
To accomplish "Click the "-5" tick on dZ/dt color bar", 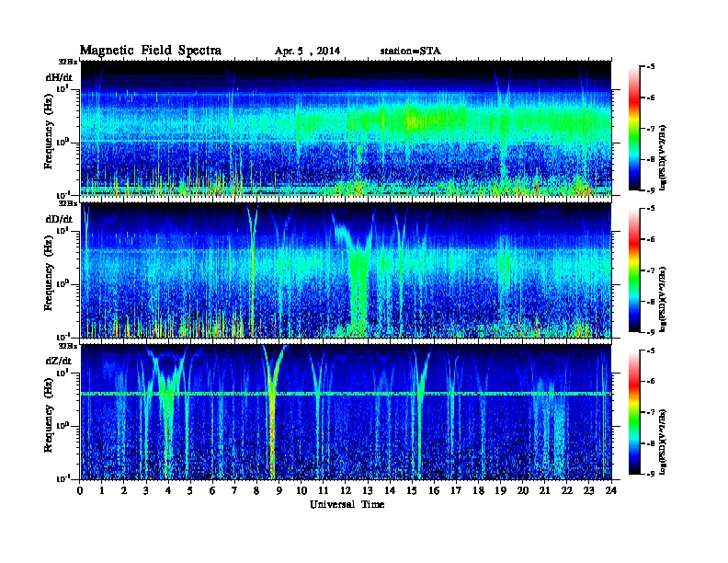I will coord(651,350).
